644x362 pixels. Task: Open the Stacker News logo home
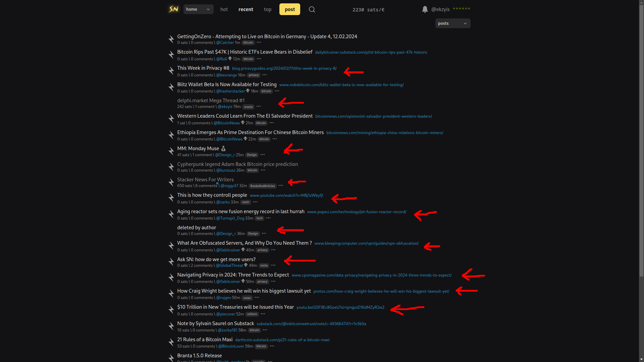point(173,9)
